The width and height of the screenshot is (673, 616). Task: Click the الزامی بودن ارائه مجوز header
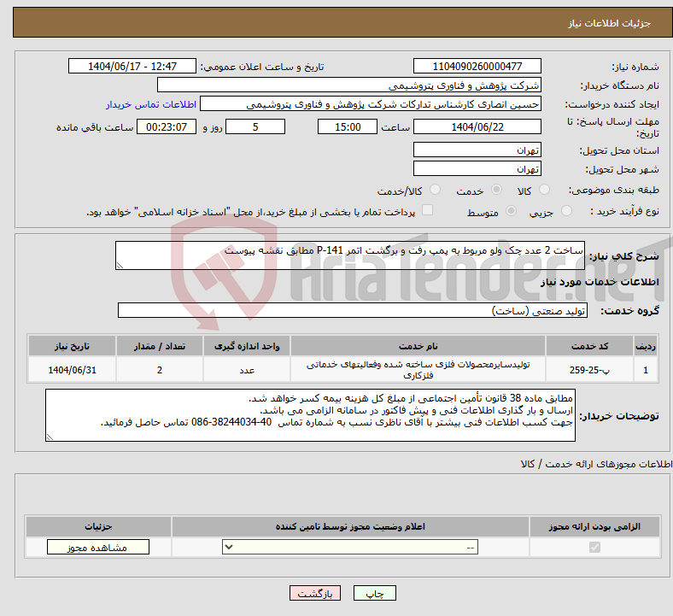[594, 526]
